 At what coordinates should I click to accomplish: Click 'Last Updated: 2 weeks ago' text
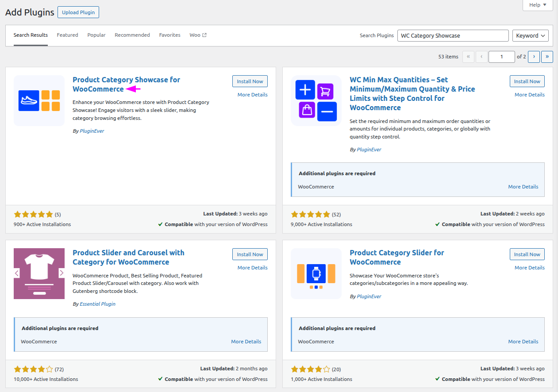click(512, 214)
